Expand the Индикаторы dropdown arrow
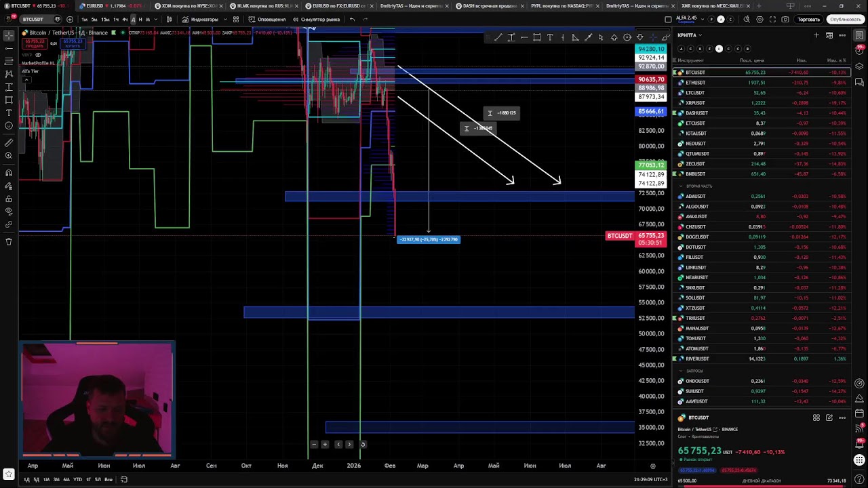The image size is (868, 488). 224,20
